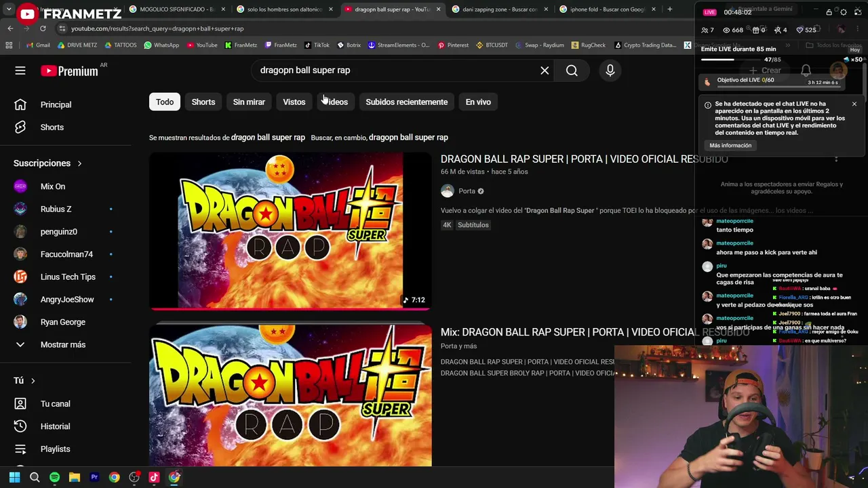Open the penguinz0 channel subscription
868x488 pixels.
click(58, 232)
